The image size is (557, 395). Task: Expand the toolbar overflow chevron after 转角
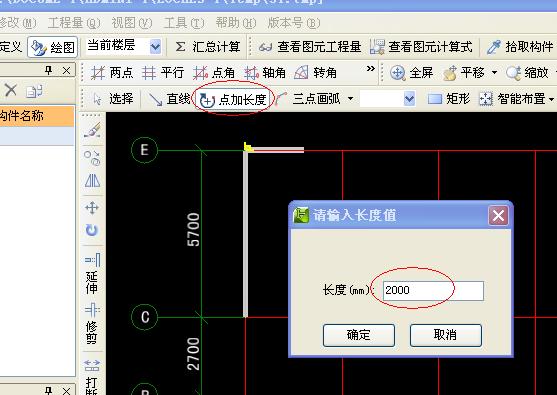(x=371, y=69)
